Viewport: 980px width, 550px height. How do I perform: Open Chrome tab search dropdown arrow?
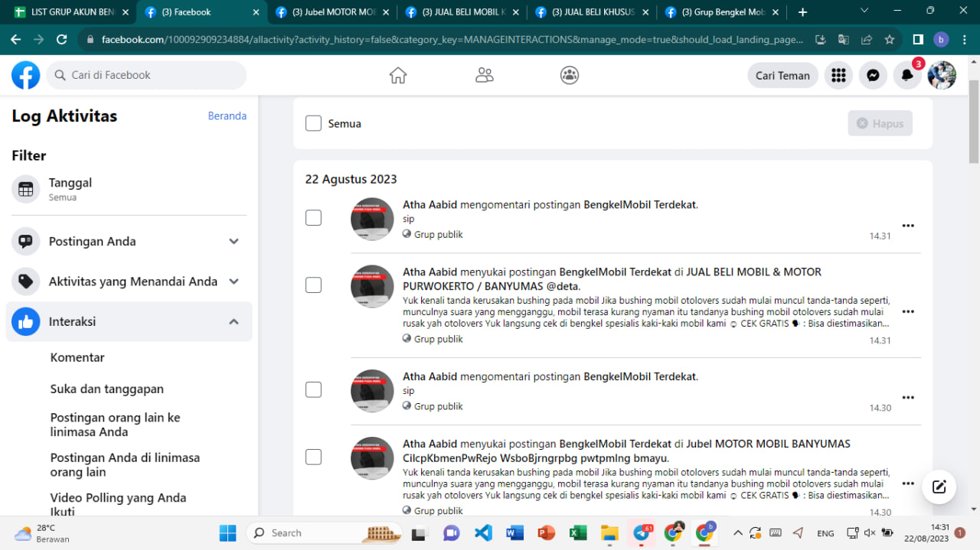click(x=864, y=11)
